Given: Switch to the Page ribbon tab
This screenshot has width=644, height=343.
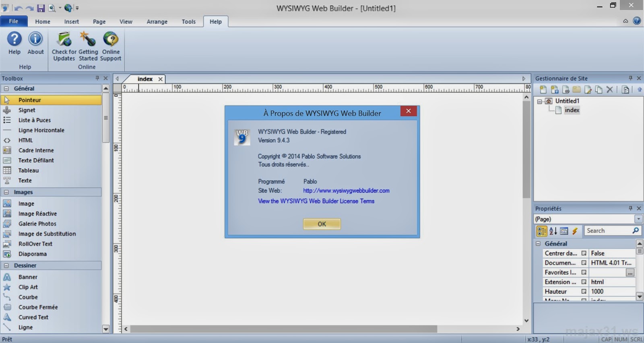Looking at the screenshot, I should point(99,22).
